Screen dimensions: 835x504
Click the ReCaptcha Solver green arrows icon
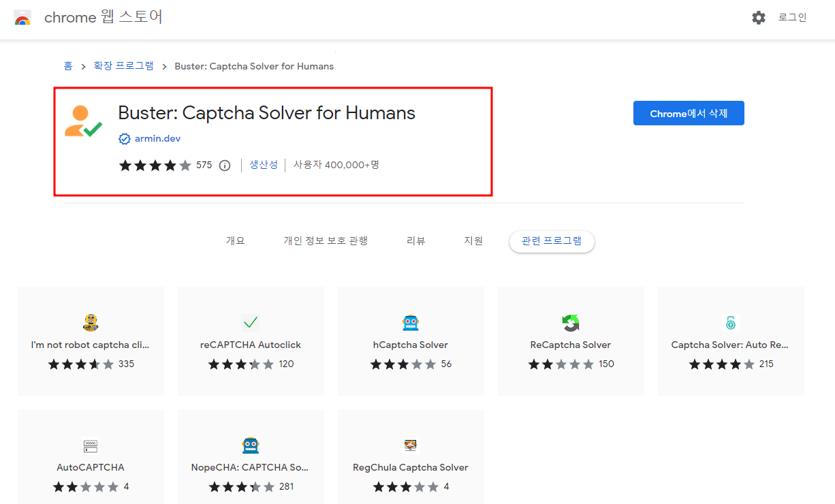coord(571,323)
